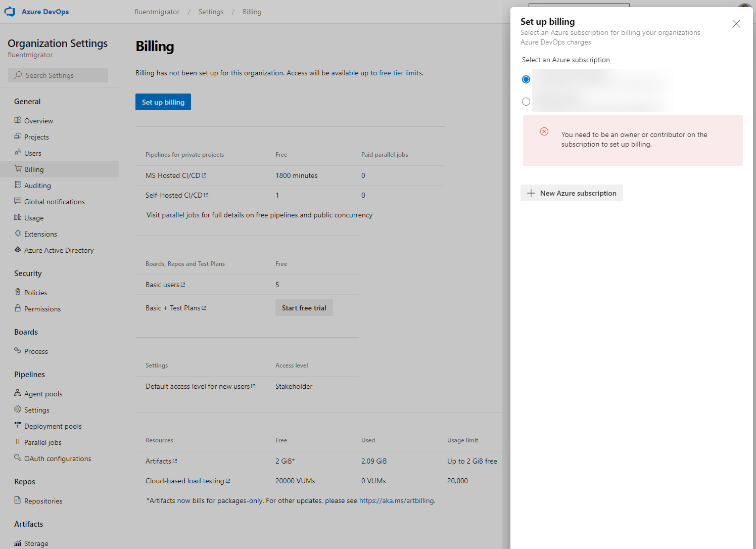Select the Agent pools icon
This screenshot has width=756, height=549.
(x=18, y=393)
